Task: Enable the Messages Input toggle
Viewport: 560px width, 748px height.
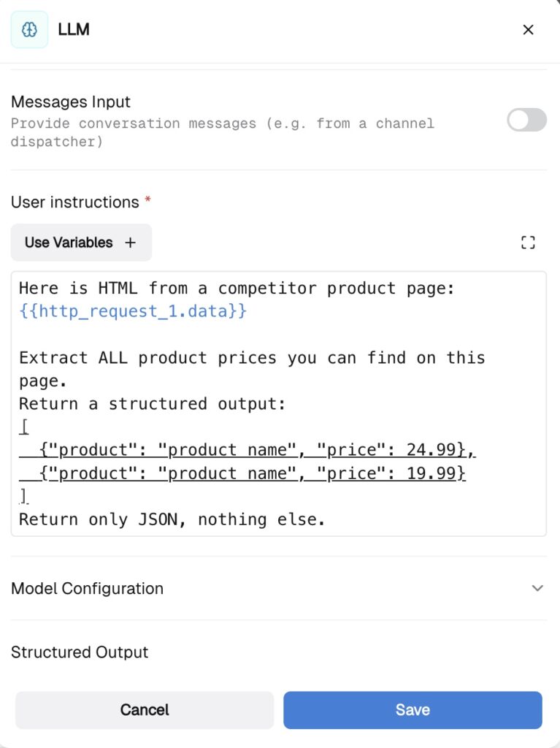Action: pyautogui.click(x=526, y=120)
